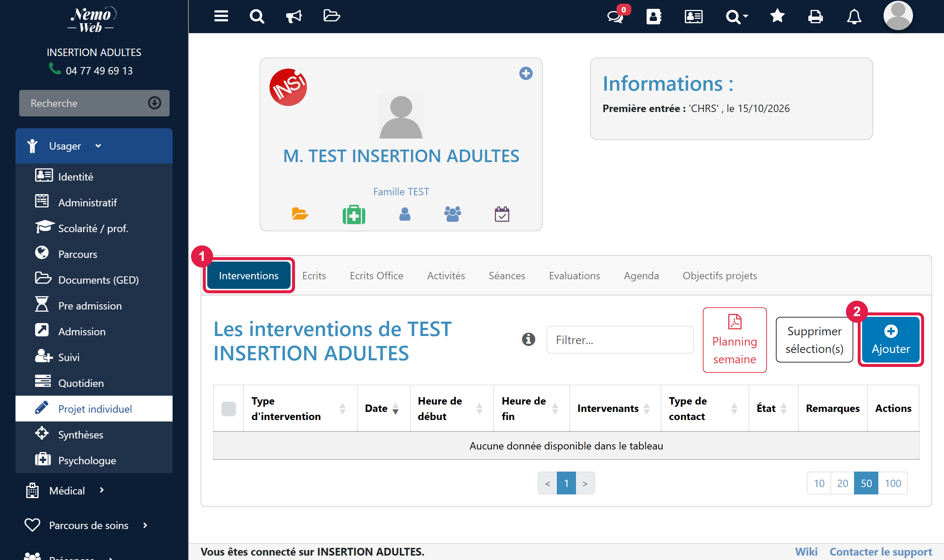Open the calendar check icon on card

click(502, 214)
